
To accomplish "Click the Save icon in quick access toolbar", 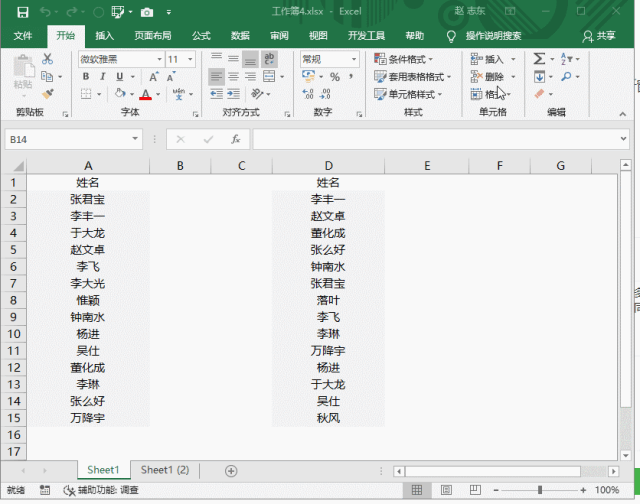I will 22,13.
